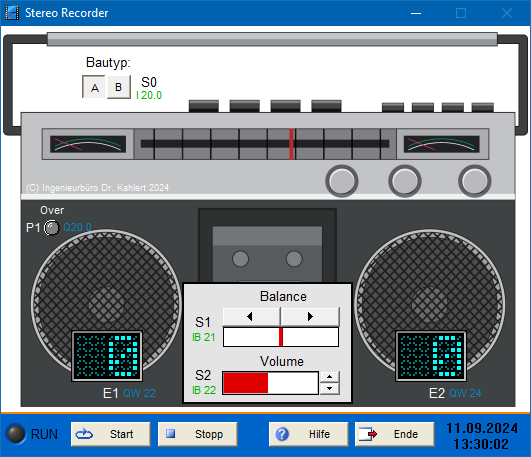Viewport: 531px width, 457px height.
Task: Click the red tuner needle on the frequency scale
Action: pos(291,144)
